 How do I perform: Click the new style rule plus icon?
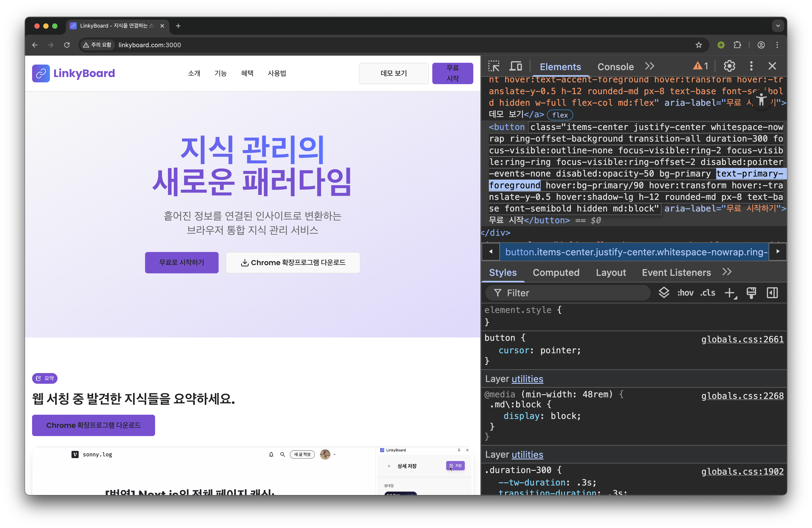[x=730, y=293]
